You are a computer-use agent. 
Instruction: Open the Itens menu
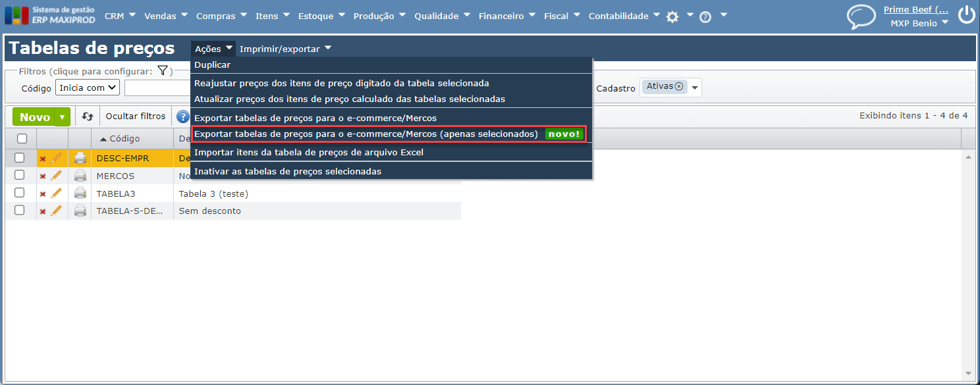[273, 16]
